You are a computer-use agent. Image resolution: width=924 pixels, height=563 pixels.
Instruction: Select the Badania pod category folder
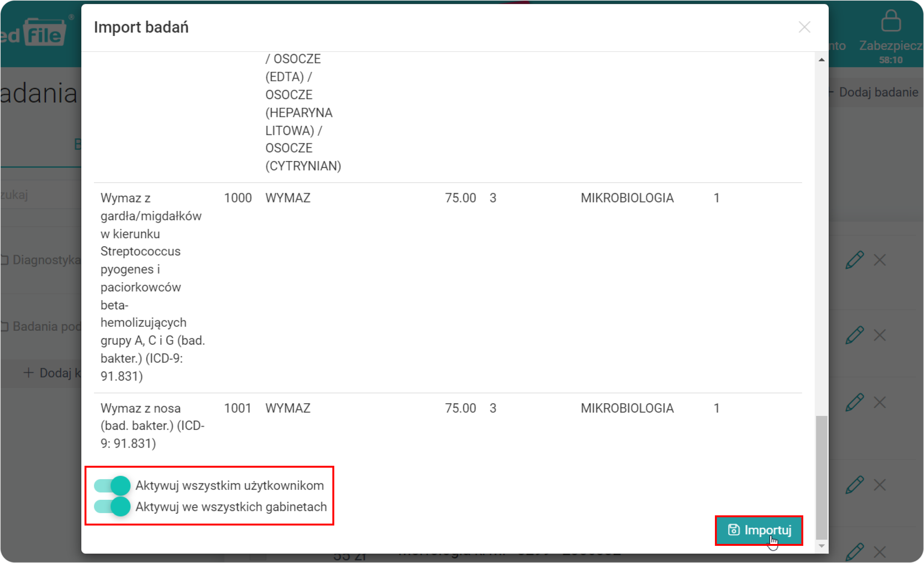coord(41,326)
